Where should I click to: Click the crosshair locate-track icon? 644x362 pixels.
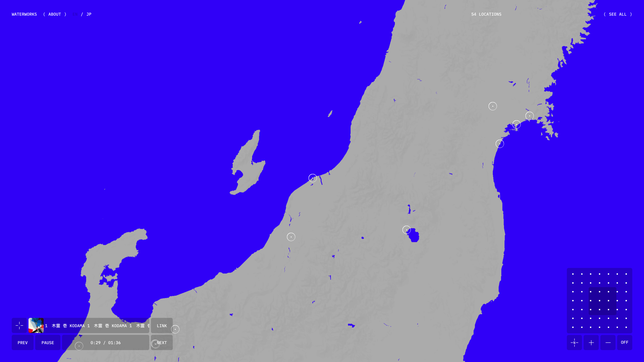[19, 326]
